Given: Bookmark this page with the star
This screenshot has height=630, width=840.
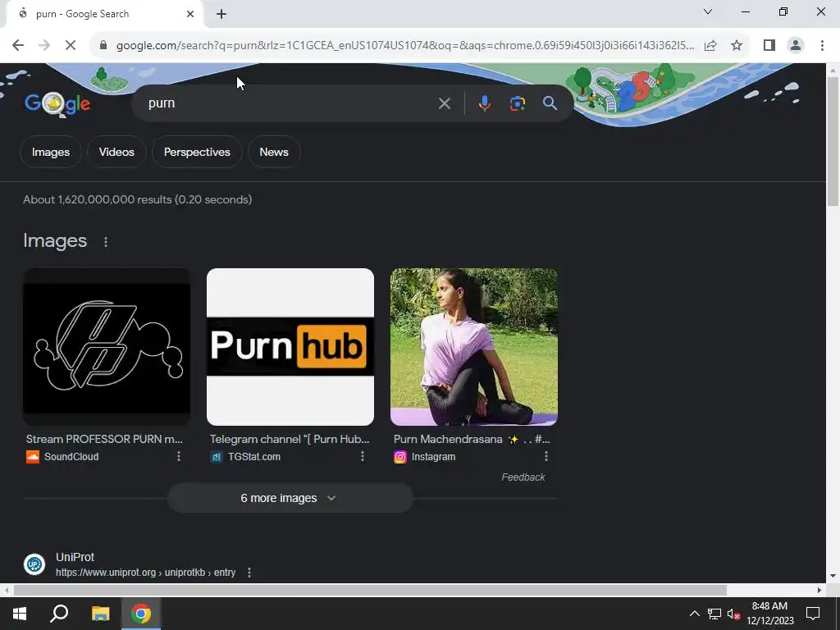Looking at the screenshot, I should click(737, 46).
